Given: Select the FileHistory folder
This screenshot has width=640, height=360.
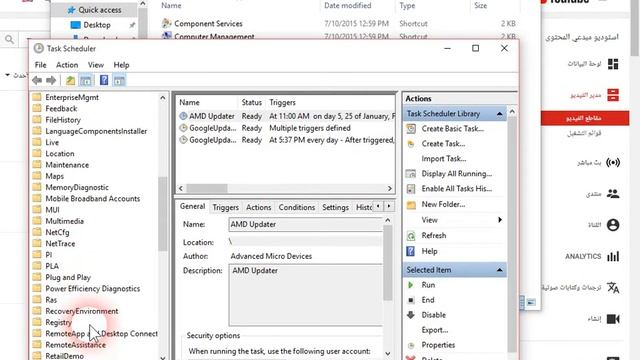Looking at the screenshot, I should (63, 120).
